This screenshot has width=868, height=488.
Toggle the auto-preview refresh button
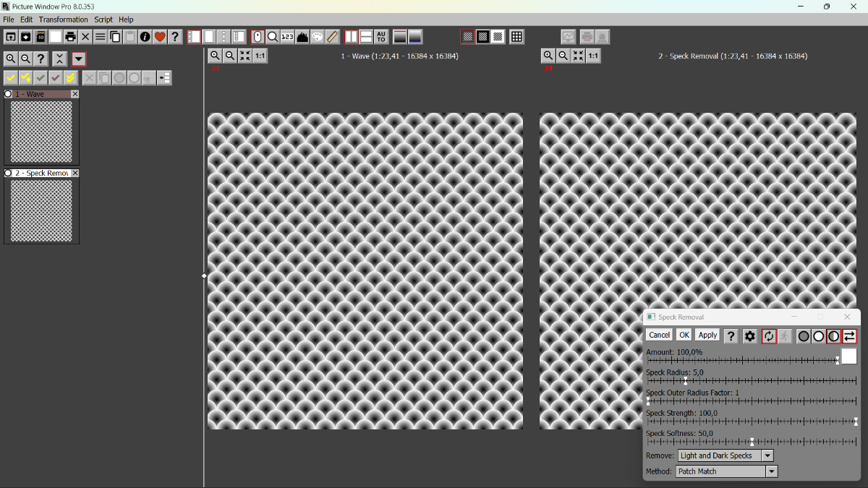click(769, 336)
